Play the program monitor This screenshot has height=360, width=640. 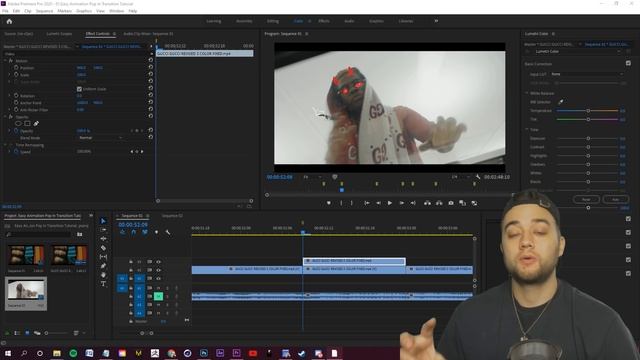click(x=390, y=203)
